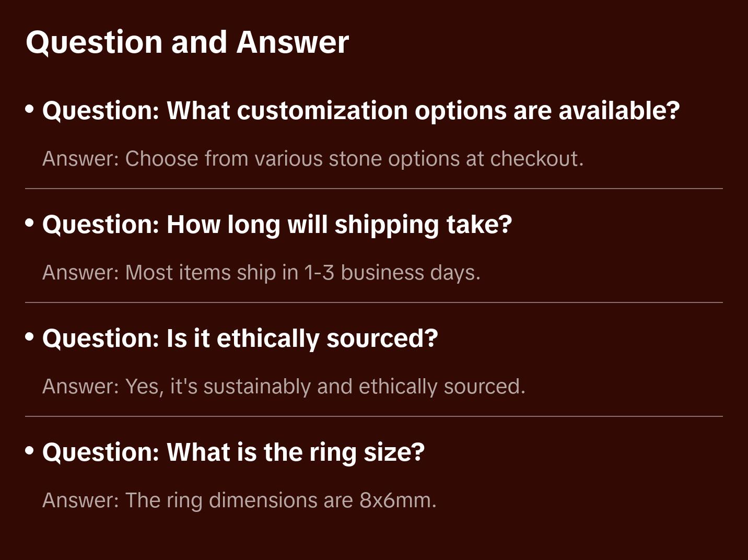Click the divider line above the ring size question

tap(374, 416)
